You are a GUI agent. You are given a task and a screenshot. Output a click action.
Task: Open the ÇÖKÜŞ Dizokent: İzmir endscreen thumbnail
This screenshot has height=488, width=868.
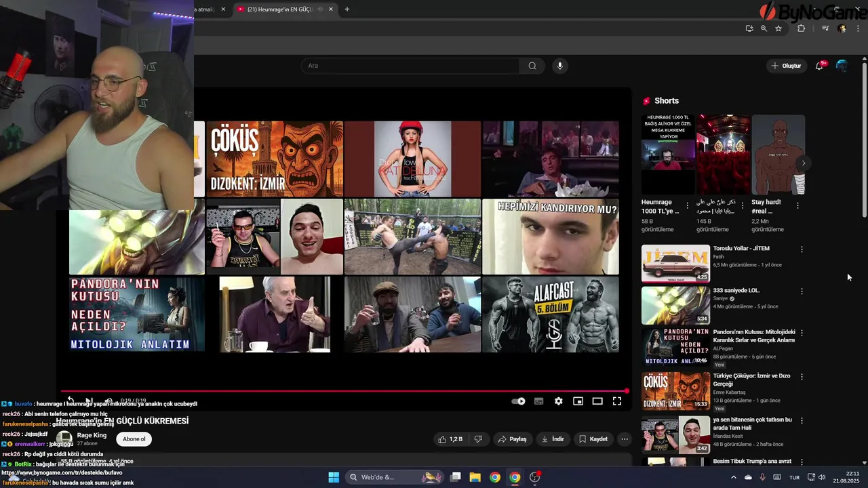275,159
